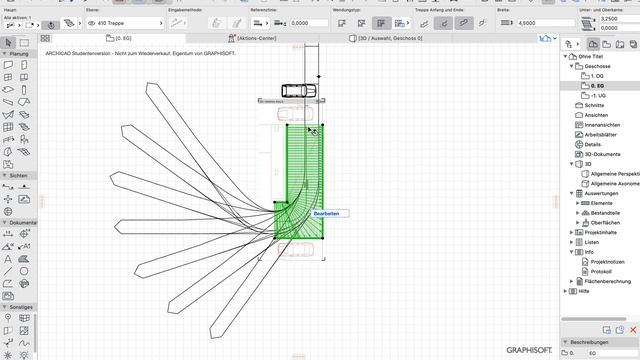The width and height of the screenshot is (640, 360).
Task: Activate the Morph tool under Planung
Action: click(8, 152)
